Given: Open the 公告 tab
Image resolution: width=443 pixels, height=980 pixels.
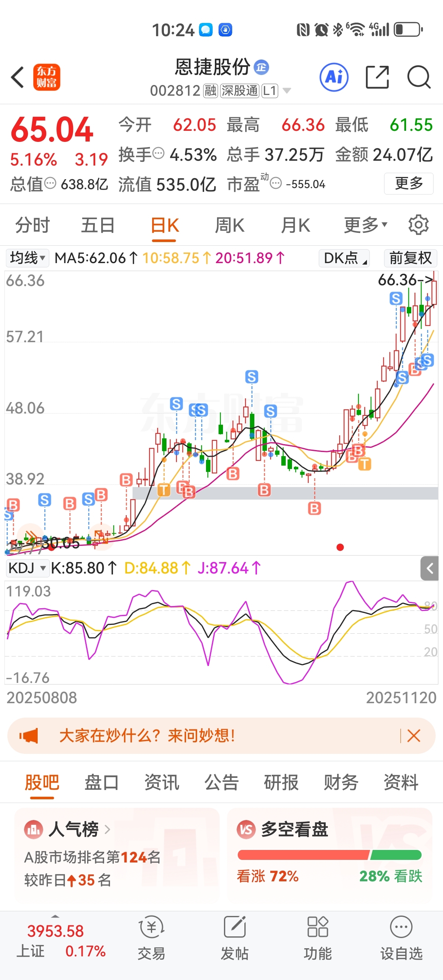Looking at the screenshot, I should click(x=221, y=782).
